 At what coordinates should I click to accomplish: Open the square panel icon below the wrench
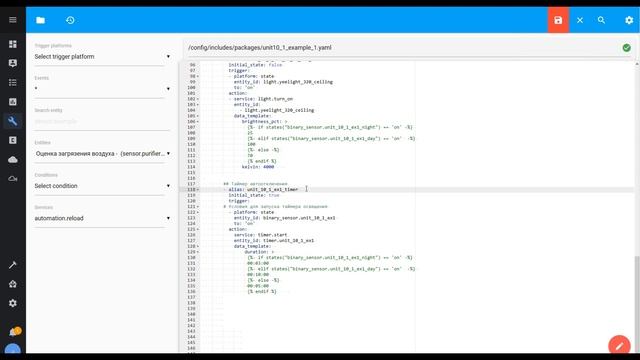coord(13,140)
